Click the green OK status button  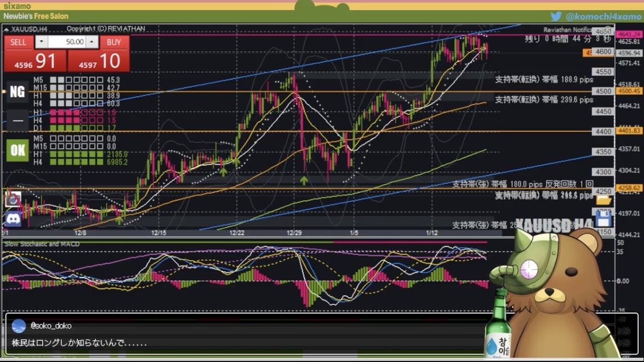click(x=17, y=151)
